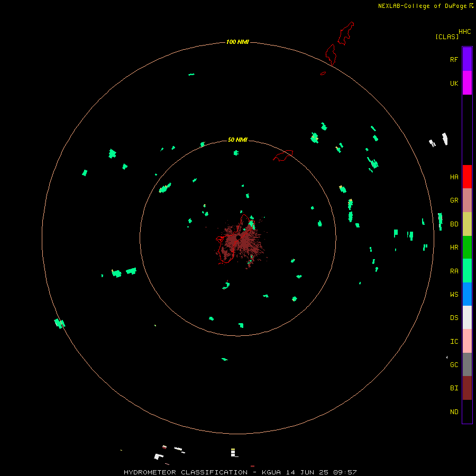Click the 'GC' legend label
This screenshot has width=476, height=476.
tap(454, 364)
